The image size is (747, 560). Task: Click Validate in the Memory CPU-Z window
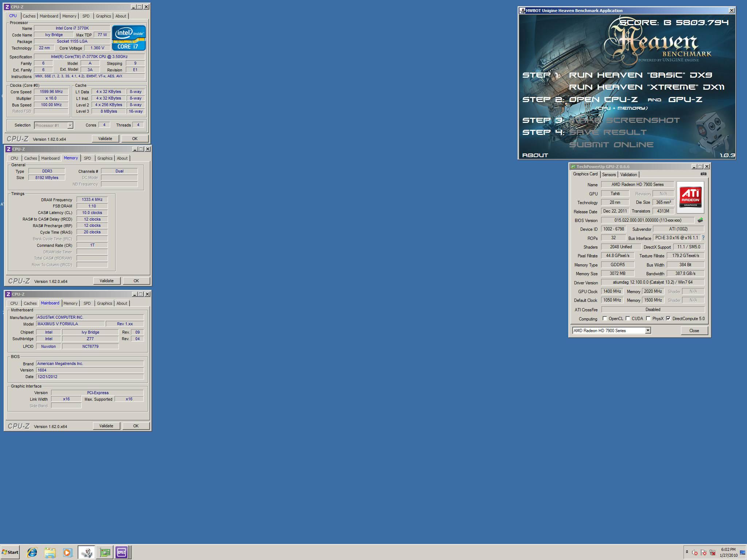[x=107, y=281]
